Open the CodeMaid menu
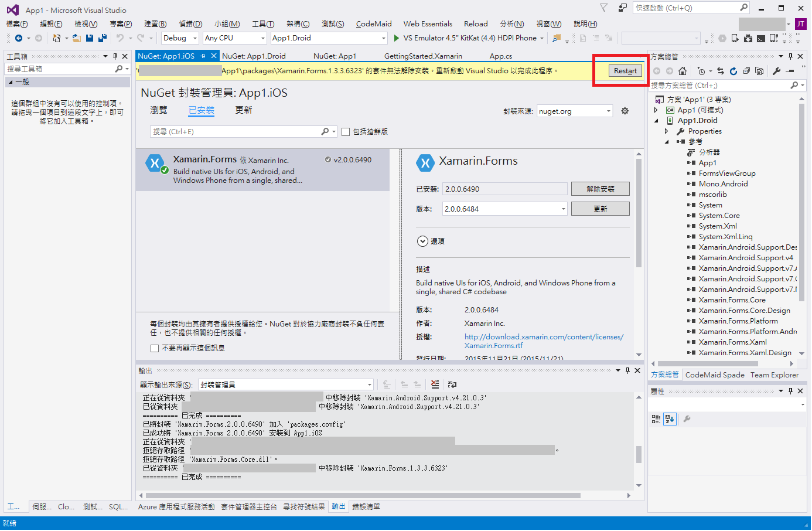 (x=374, y=24)
